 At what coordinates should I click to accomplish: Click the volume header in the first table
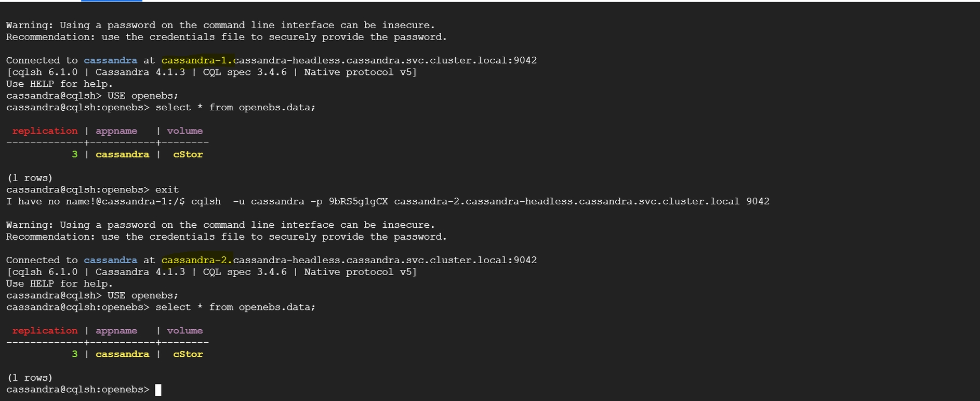point(184,131)
